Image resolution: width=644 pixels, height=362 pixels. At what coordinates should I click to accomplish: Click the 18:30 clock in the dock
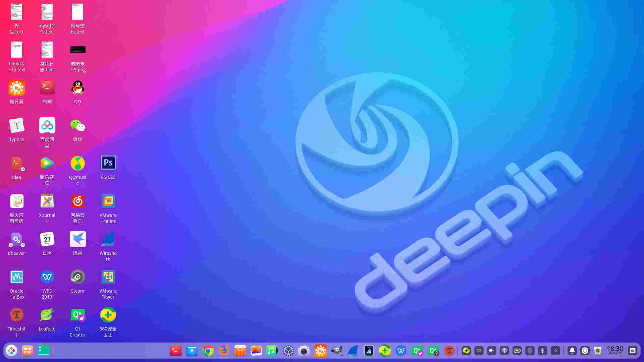(615, 350)
